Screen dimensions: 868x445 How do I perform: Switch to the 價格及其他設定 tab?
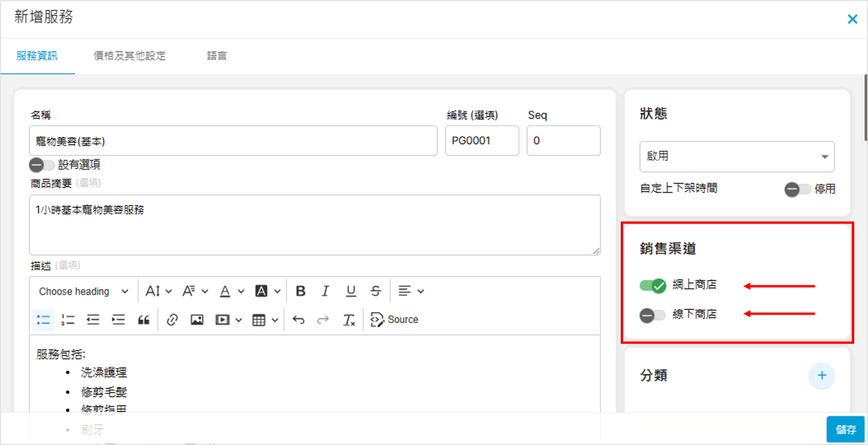[x=130, y=56]
